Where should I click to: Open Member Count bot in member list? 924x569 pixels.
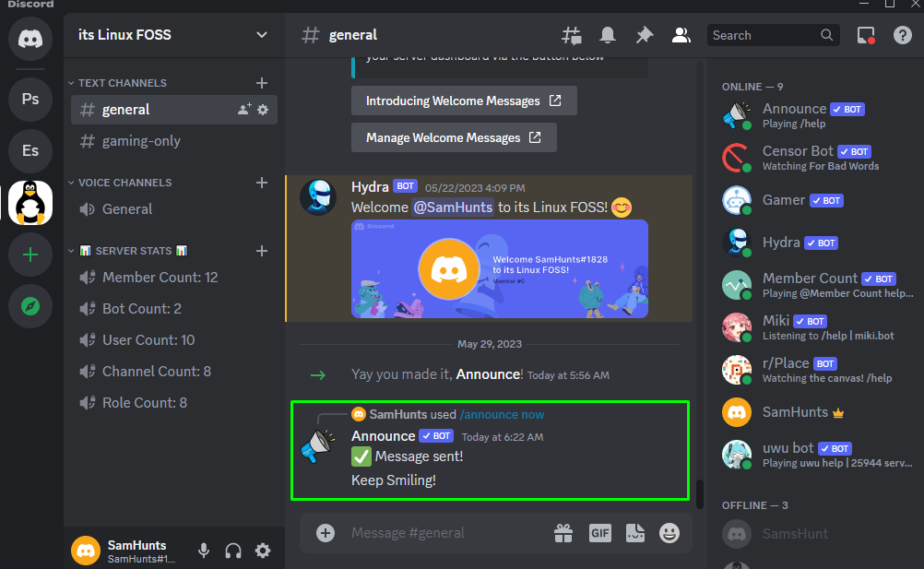(818, 285)
